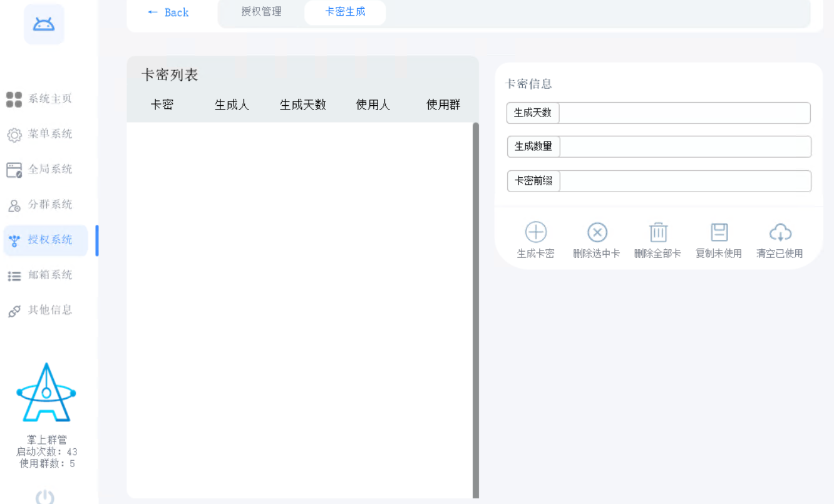
Task: Click the 使用群数: 5 text
Action: [47, 464]
